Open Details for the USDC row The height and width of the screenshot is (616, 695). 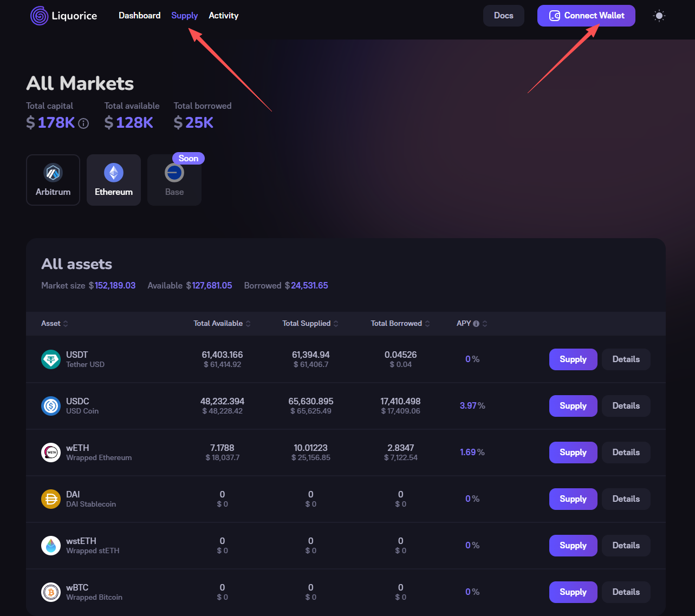(x=626, y=406)
